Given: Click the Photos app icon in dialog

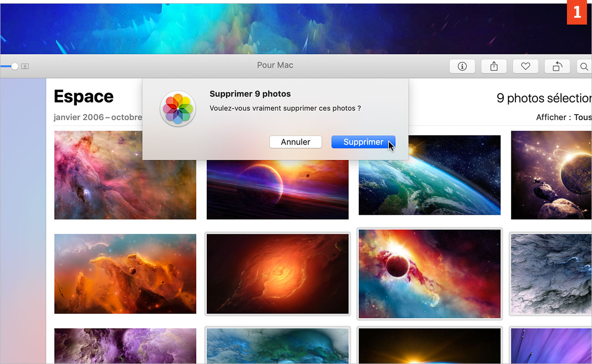Looking at the screenshot, I should click(178, 109).
